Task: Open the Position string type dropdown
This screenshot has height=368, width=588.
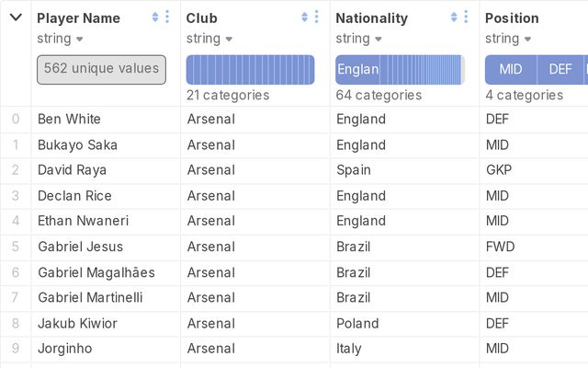Action: tap(527, 39)
